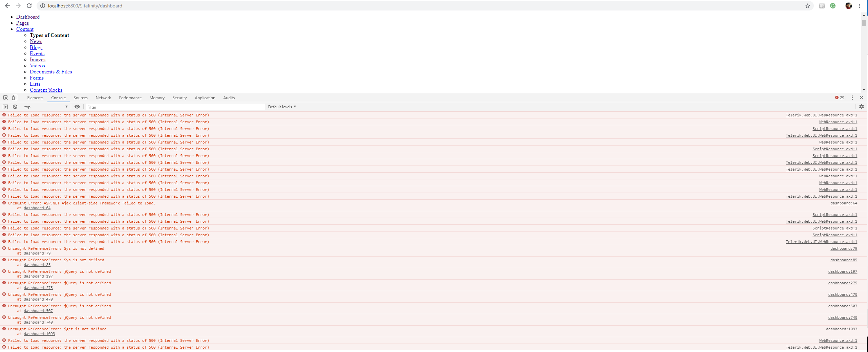Click the errors counter badge in DevTools

coord(839,97)
